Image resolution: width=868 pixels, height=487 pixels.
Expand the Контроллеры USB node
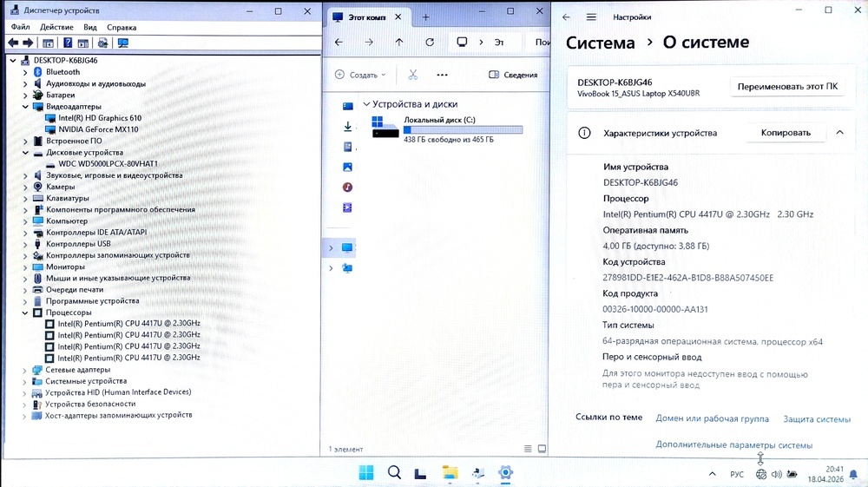pos(25,244)
